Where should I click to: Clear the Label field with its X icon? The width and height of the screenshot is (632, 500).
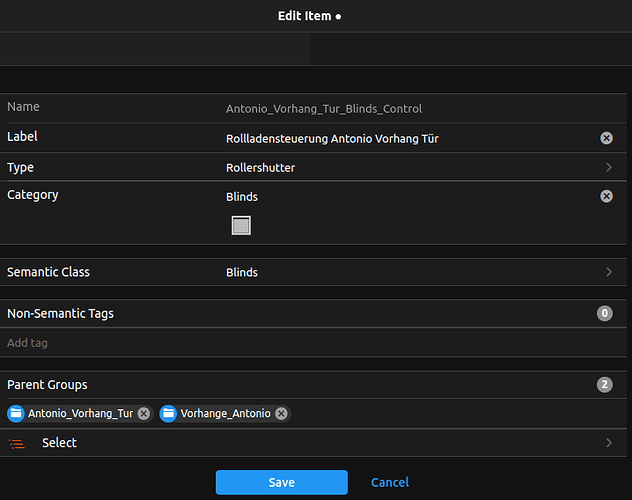click(x=606, y=138)
